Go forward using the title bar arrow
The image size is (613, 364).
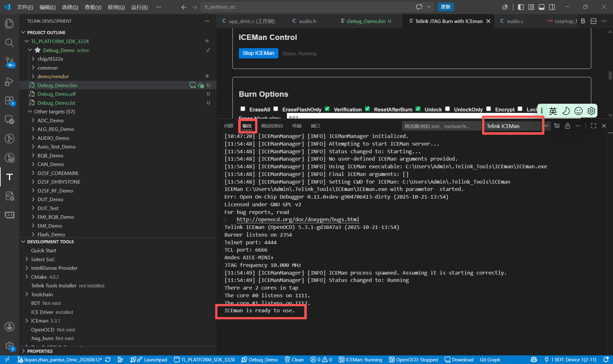pos(194,7)
